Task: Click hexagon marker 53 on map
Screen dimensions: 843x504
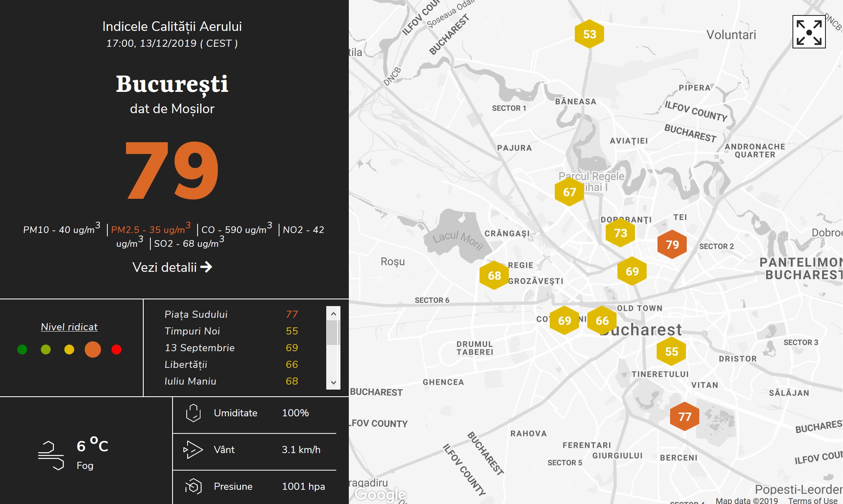Action: 589,34
